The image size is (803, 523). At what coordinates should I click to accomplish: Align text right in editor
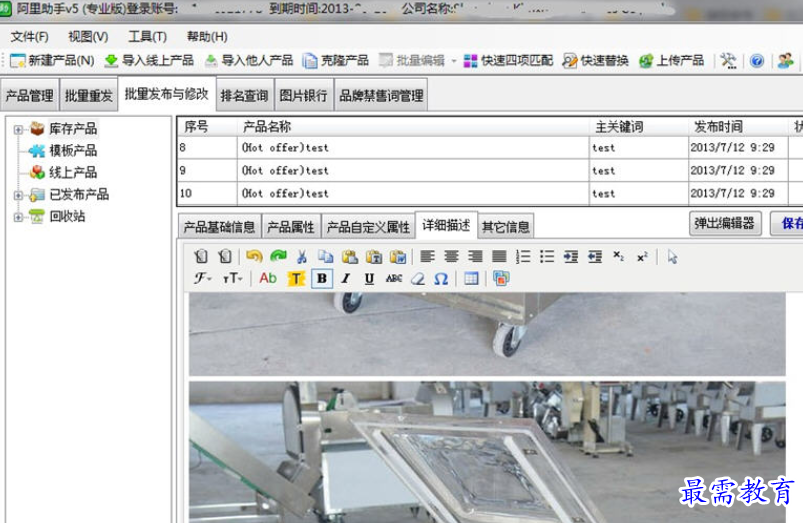coord(475,256)
